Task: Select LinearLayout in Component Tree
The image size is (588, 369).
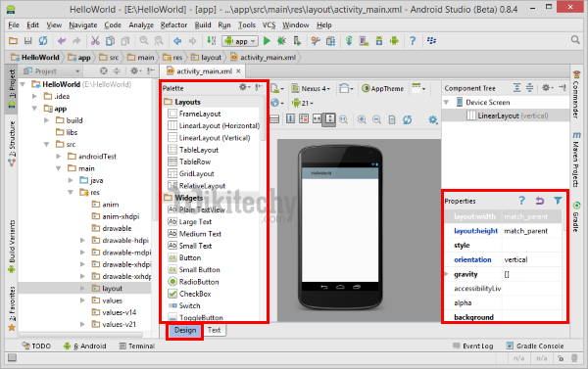Action: coord(508,115)
